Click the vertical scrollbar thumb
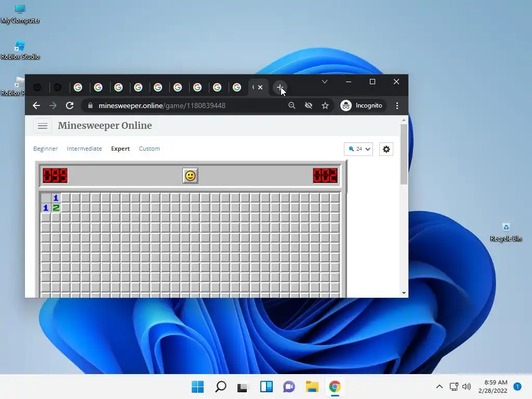Image resolution: width=532 pixels, height=399 pixels. click(x=404, y=154)
